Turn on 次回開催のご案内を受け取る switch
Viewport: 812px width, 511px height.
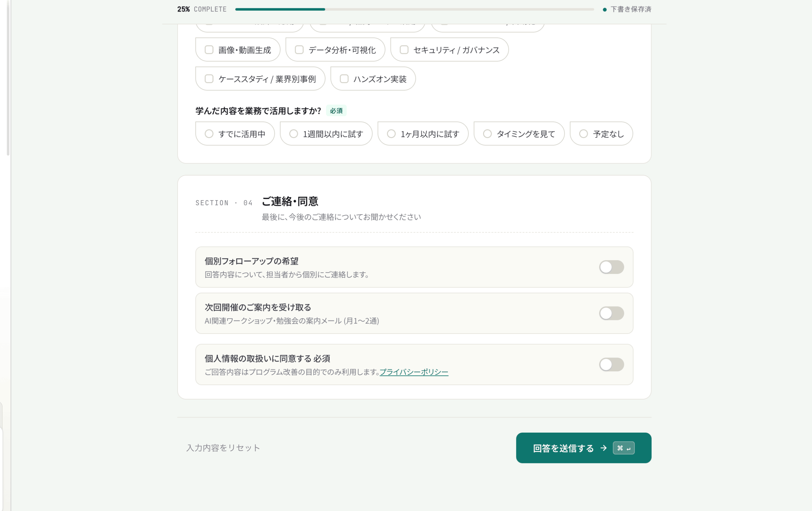[611, 314]
